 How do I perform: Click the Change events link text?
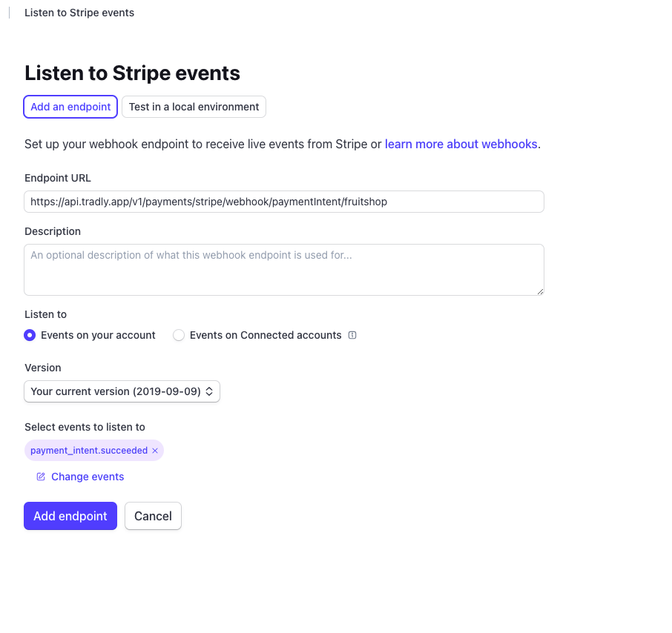pyautogui.click(x=88, y=477)
